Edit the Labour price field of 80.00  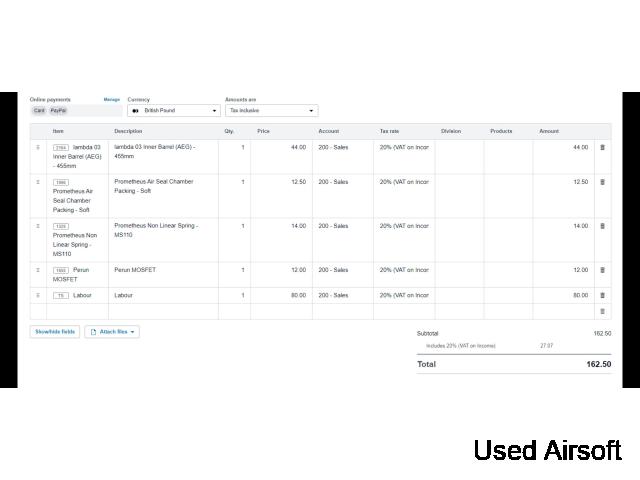281,295
